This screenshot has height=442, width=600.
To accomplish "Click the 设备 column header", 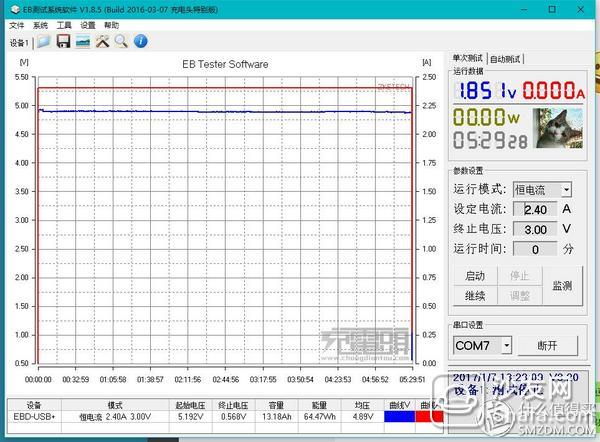I will (x=34, y=405).
